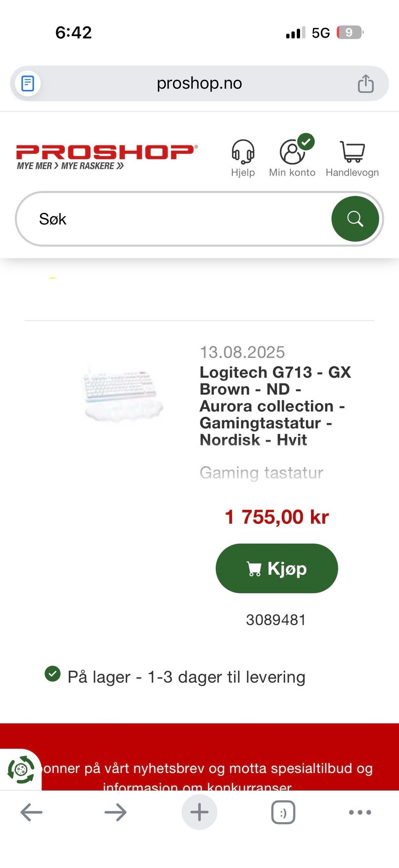This screenshot has width=399, height=868.
Task: Click the red newsletter signup banner
Action: (199, 757)
